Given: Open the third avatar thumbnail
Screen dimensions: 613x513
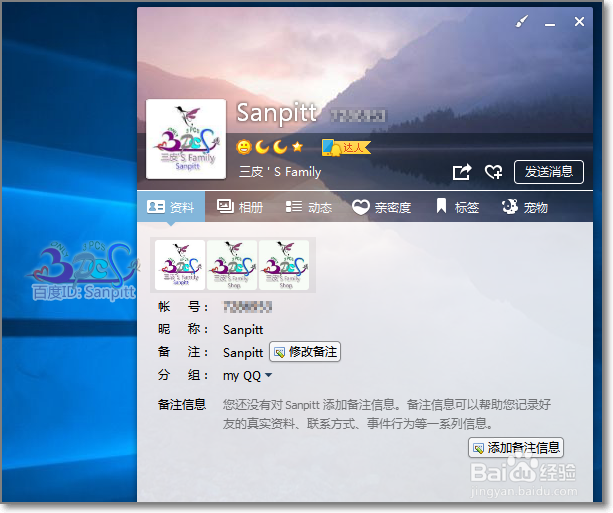Looking at the screenshot, I should pyautogui.click(x=284, y=265).
